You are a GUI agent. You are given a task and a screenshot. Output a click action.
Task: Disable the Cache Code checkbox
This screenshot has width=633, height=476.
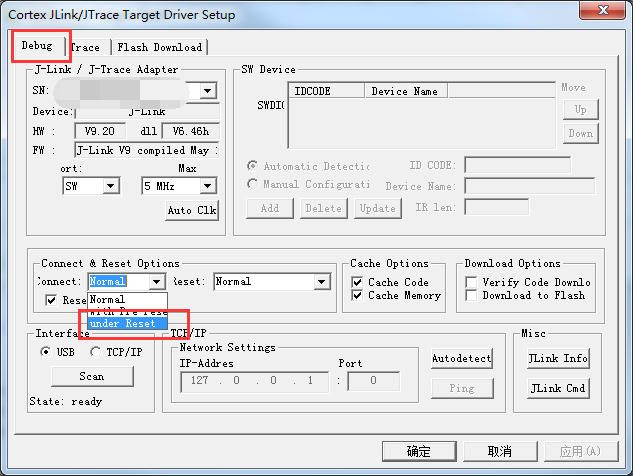point(357,282)
